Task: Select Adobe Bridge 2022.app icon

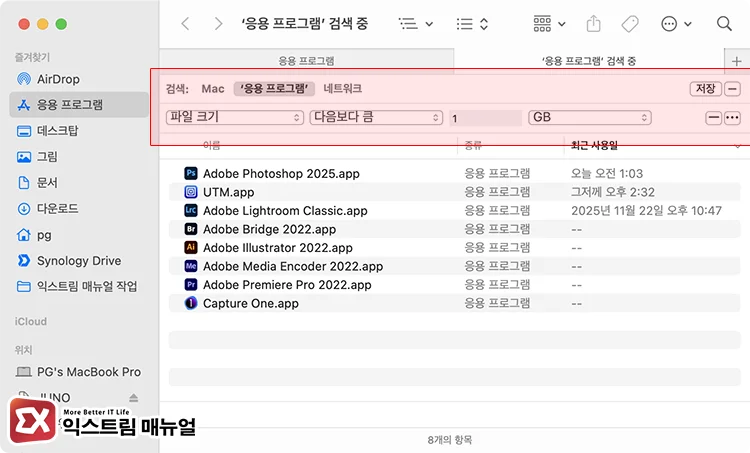Action: coord(191,229)
